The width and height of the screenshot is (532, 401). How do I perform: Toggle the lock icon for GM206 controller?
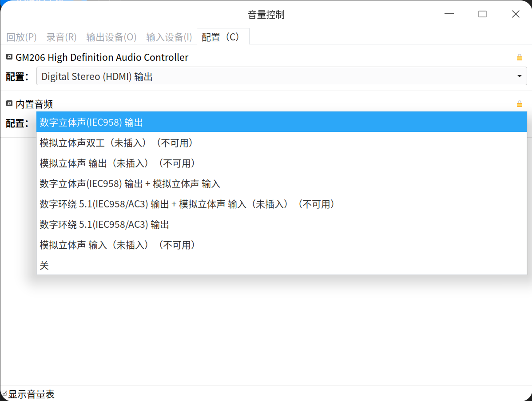tap(519, 57)
